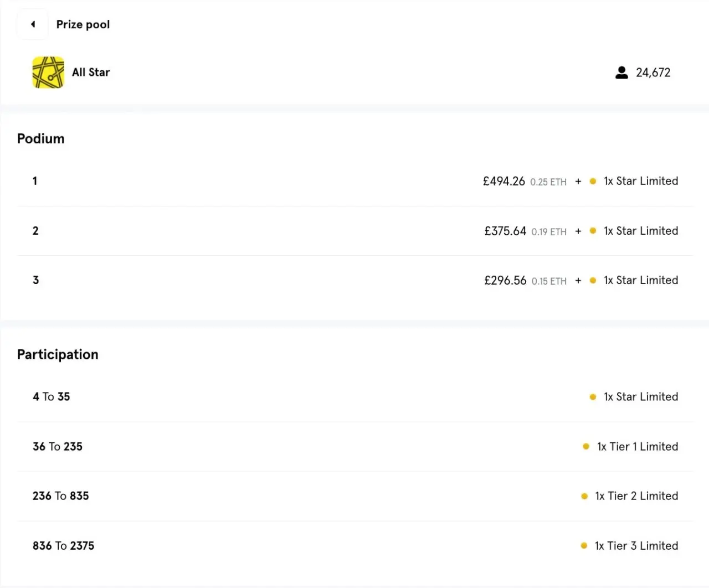Click yellow dot in 4 To 35 row

tap(593, 397)
